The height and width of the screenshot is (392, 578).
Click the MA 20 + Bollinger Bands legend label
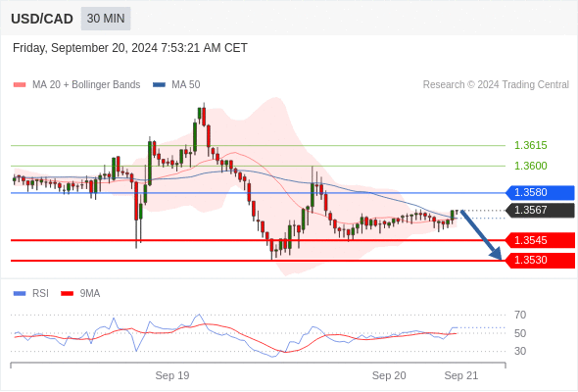pos(86,85)
